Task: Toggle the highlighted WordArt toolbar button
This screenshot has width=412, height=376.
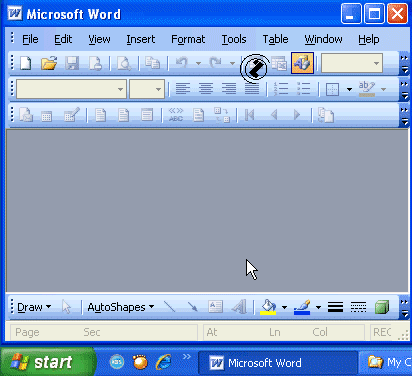Action: [302, 63]
